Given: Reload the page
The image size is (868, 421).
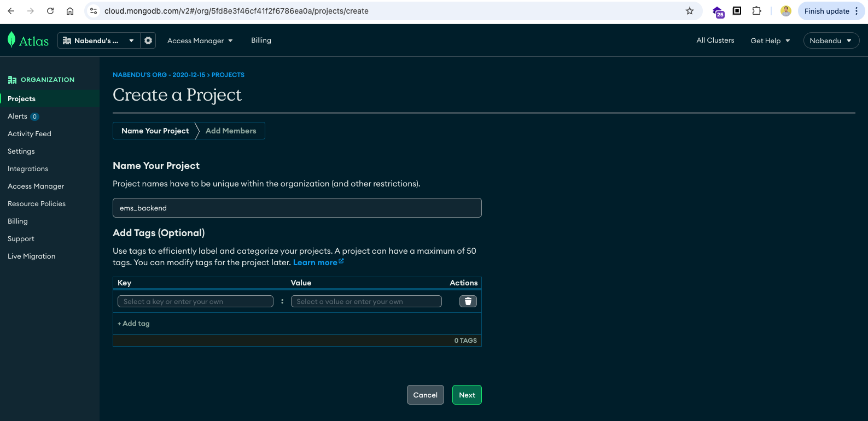Looking at the screenshot, I should pos(50,11).
